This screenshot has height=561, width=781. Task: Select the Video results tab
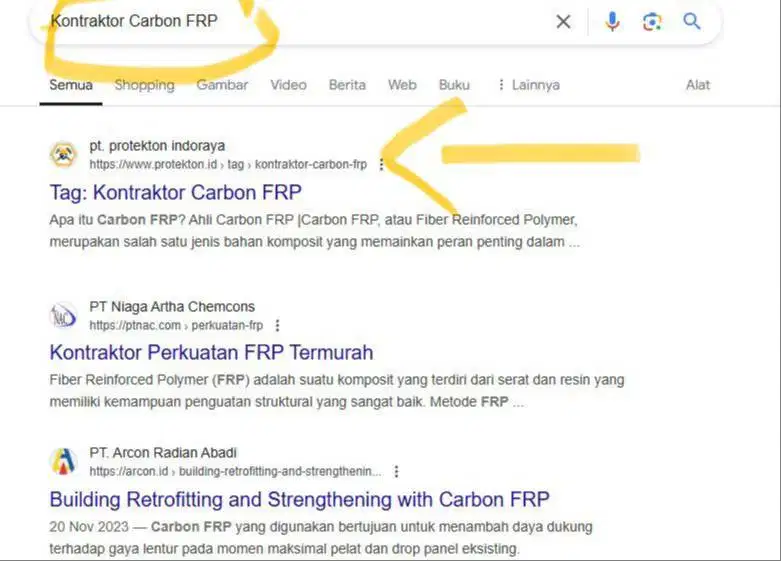(x=288, y=85)
